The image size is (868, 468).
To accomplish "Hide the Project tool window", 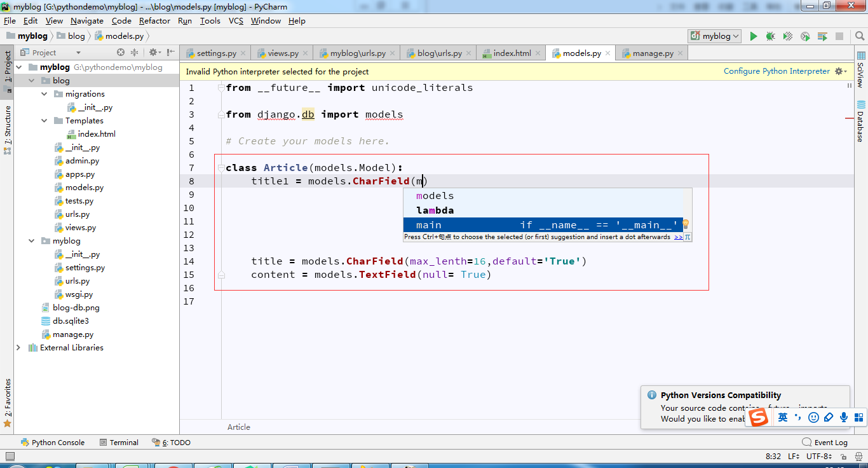I will click(171, 53).
